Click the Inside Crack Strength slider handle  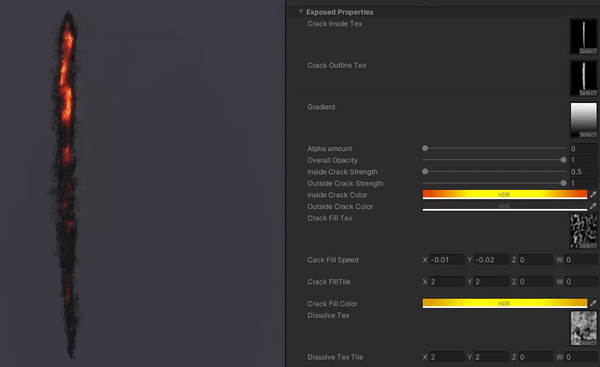tap(425, 171)
